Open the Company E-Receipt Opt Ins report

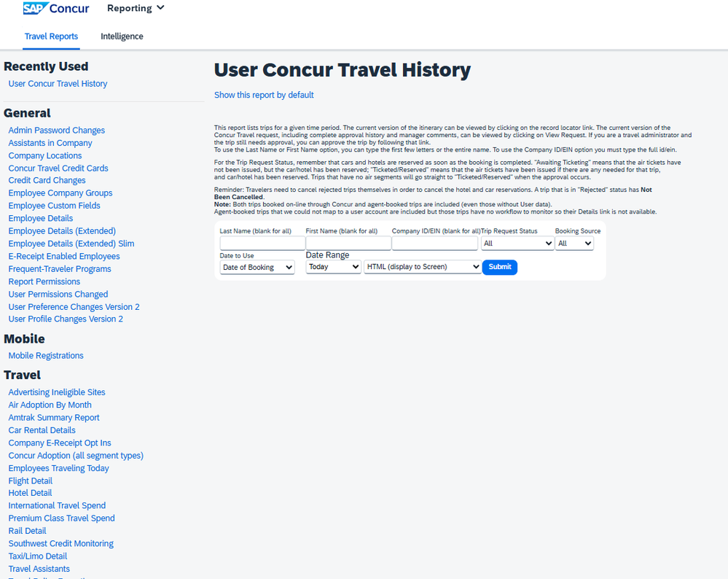tap(60, 443)
